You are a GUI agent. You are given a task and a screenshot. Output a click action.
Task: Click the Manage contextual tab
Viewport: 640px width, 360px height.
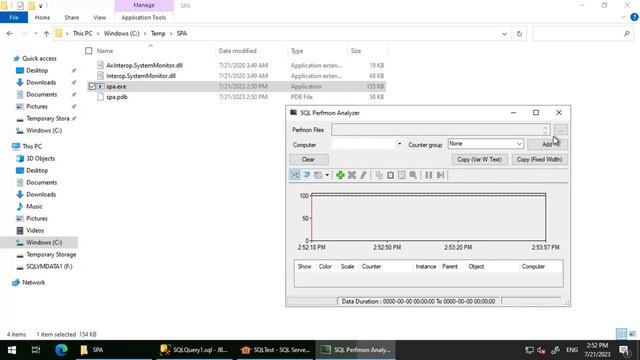coord(144,5)
